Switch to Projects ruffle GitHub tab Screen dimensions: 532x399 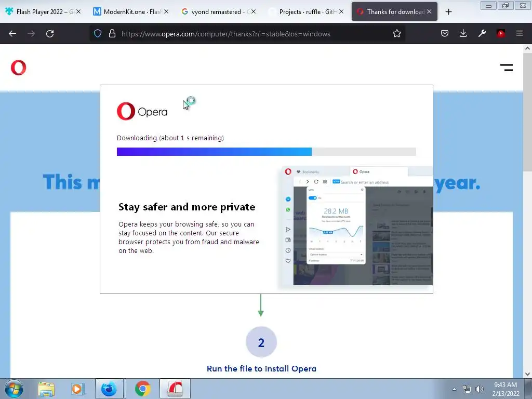coord(305,12)
